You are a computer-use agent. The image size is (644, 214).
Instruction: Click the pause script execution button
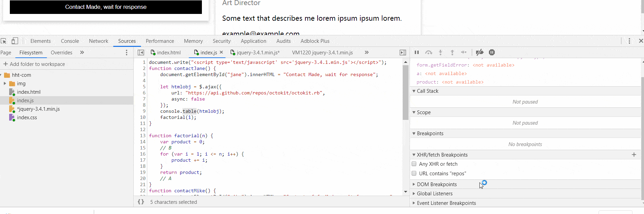pos(417,52)
